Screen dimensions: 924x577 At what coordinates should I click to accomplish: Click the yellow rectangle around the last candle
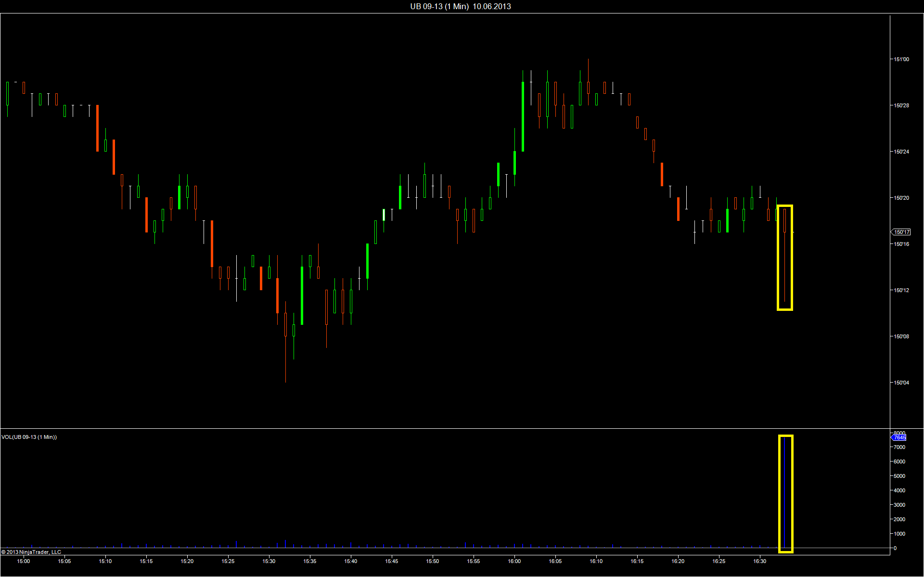pyautogui.click(x=778, y=257)
